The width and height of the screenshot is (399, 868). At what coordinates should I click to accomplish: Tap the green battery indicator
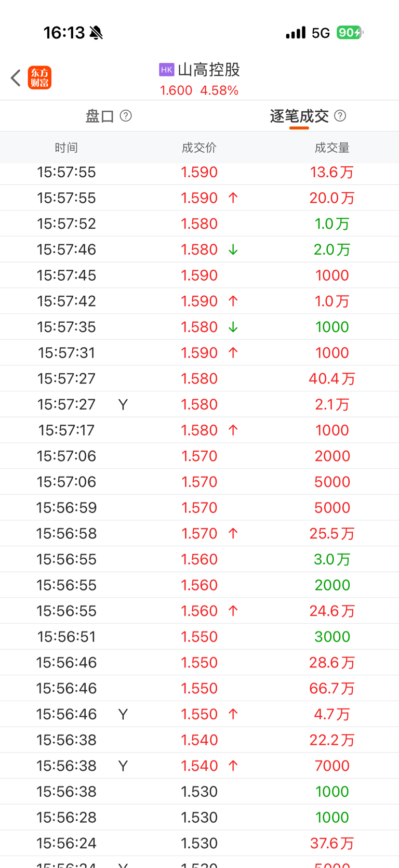[350, 33]
